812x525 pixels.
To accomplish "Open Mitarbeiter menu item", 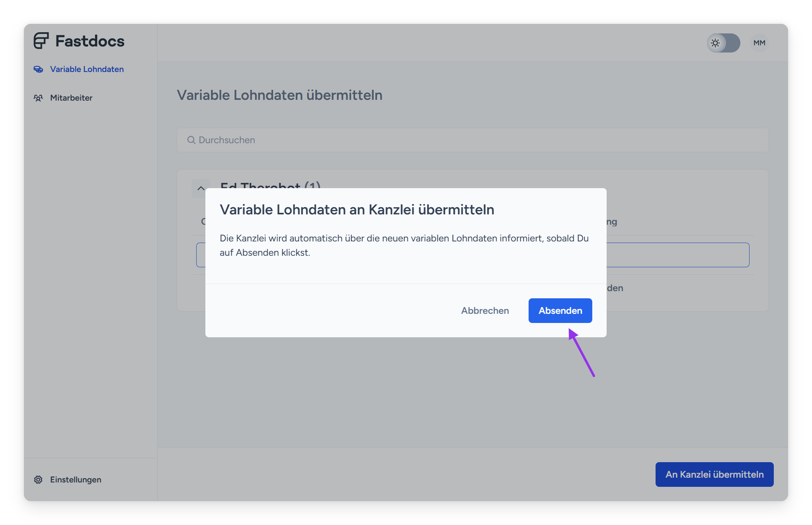I will pyautogui.click(x=71, y=98).
